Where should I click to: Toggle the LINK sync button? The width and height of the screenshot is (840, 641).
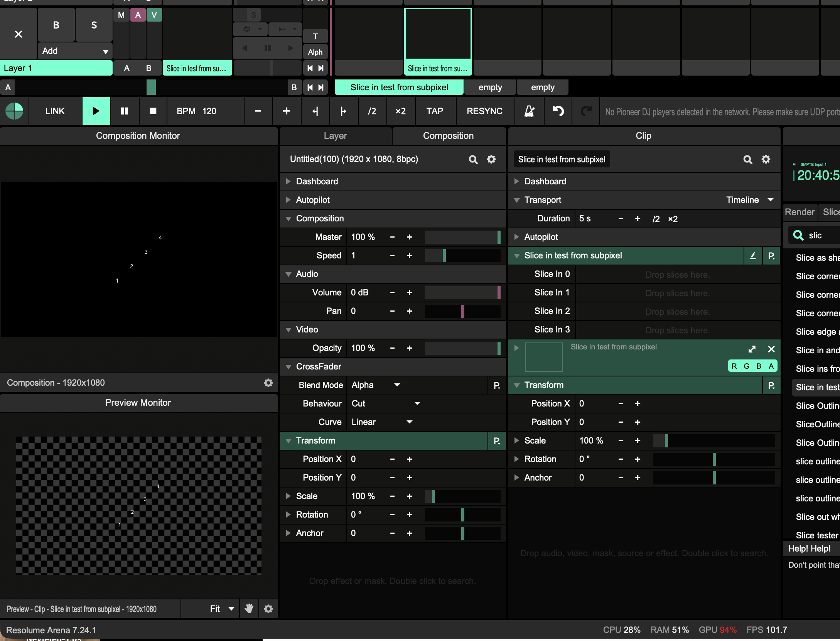tap(55, 111)
